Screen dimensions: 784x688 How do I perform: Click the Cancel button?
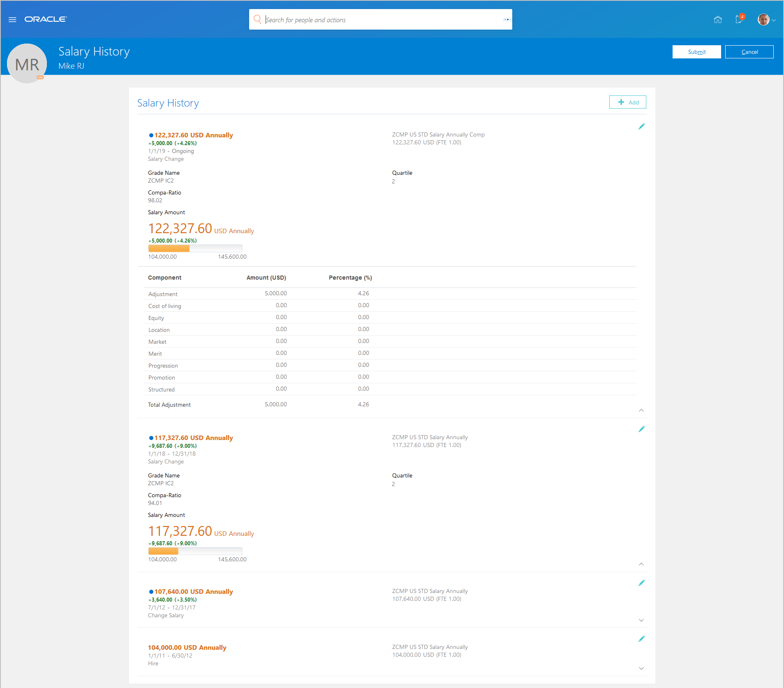coord(749,52)
